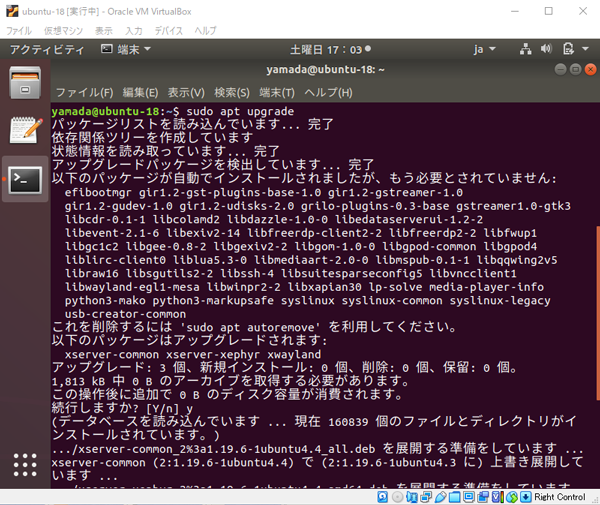Click the audio status icon in VirtualBox
Viewport: 600px width, 505px height.
(x=412, y=497)
